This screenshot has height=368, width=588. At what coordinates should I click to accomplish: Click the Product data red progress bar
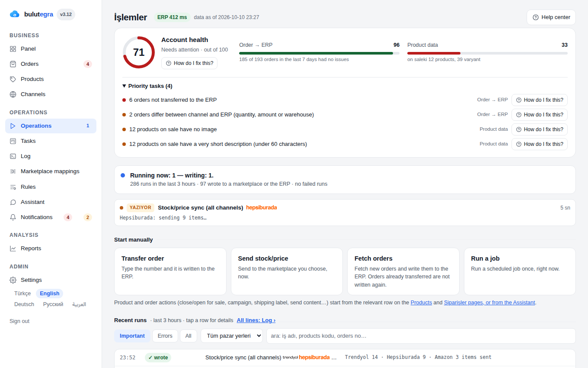487,53
